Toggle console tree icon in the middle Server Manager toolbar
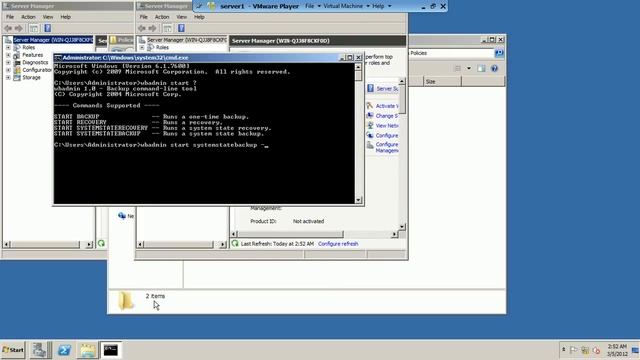The image size is (640, 360). pyautogui.click(x=168, y=28)
